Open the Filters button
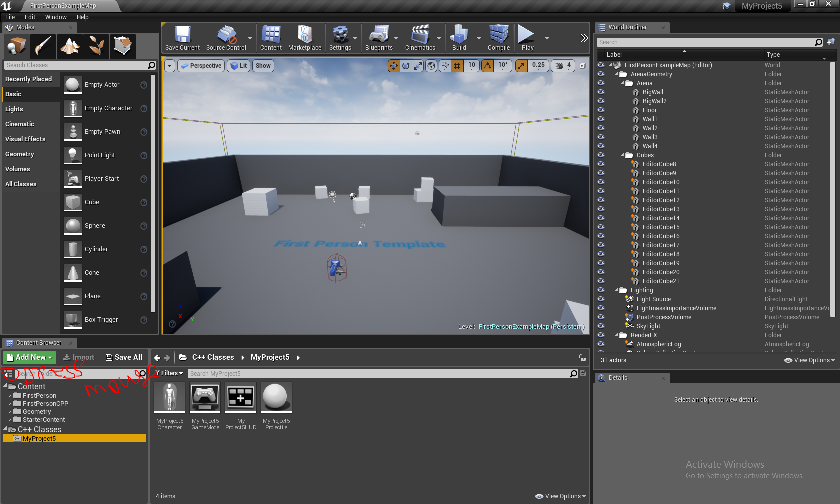 click(x=169, y=373)
